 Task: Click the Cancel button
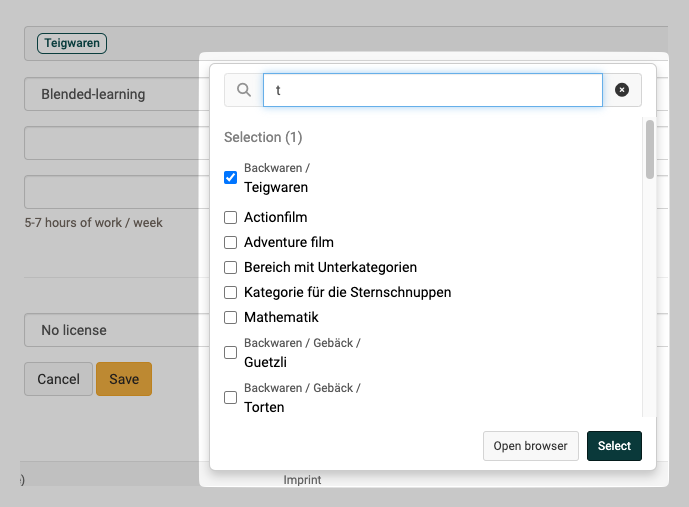pyautogui.click(x=58, y=379)
